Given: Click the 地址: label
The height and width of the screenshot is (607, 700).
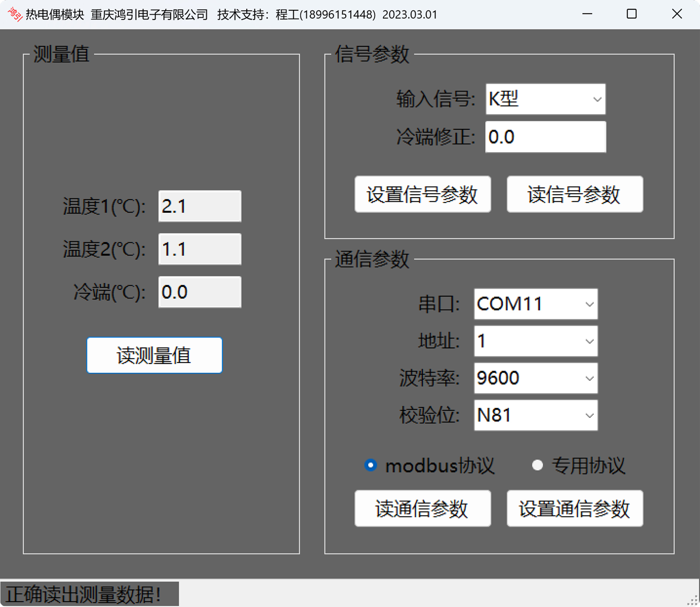Looking at the screenshot, I should [x=439, y=341].
